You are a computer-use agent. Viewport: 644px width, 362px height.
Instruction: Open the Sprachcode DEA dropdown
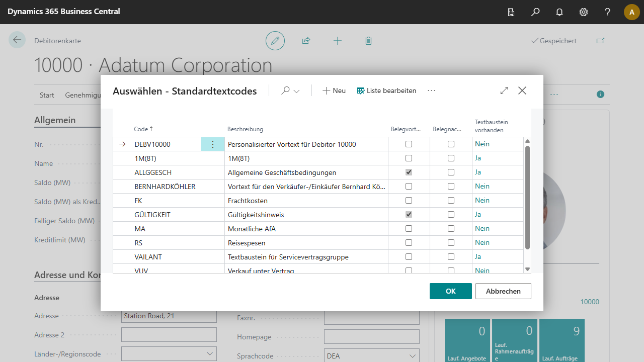[x=413, y=356]
